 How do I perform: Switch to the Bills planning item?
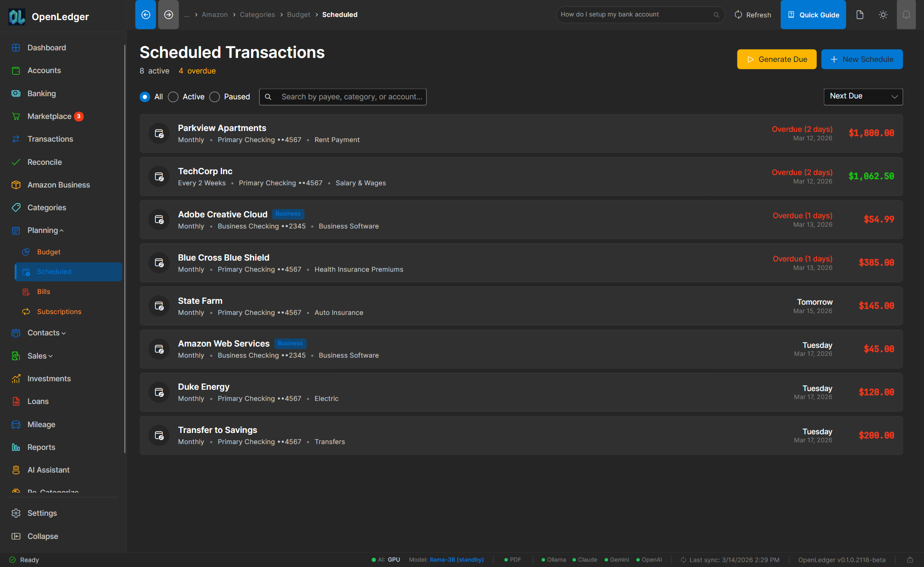43,292
